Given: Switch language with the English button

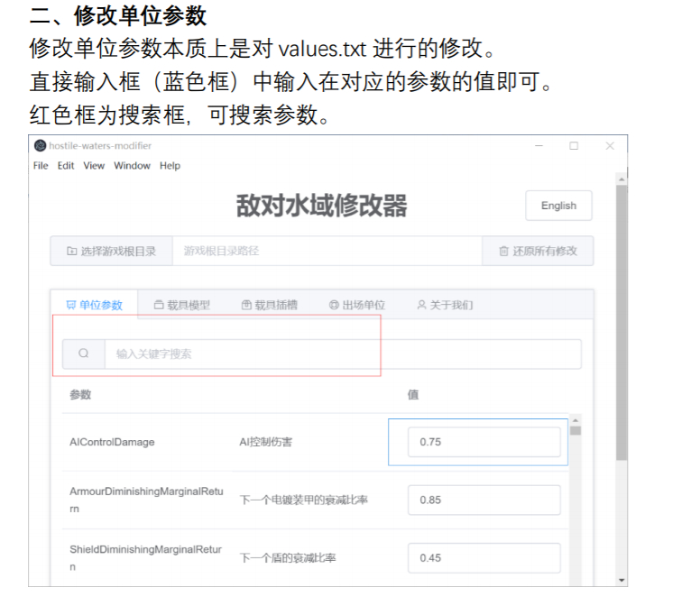Looking at the screenshot, I should tap(559, 206).
